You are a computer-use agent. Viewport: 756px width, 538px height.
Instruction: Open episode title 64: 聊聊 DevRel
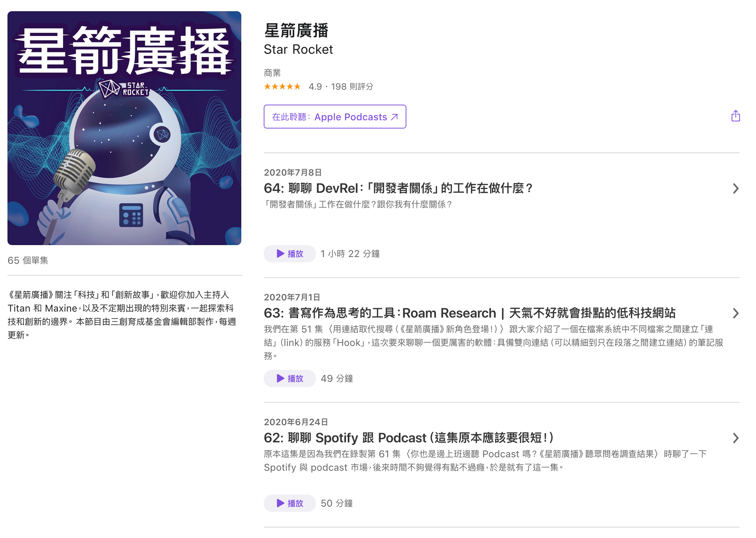[398, 188]
